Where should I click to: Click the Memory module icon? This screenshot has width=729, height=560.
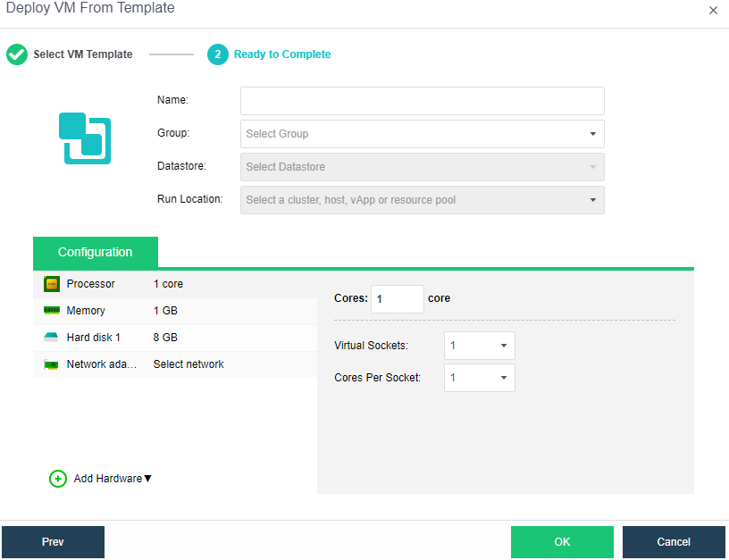tap(52, 311)
